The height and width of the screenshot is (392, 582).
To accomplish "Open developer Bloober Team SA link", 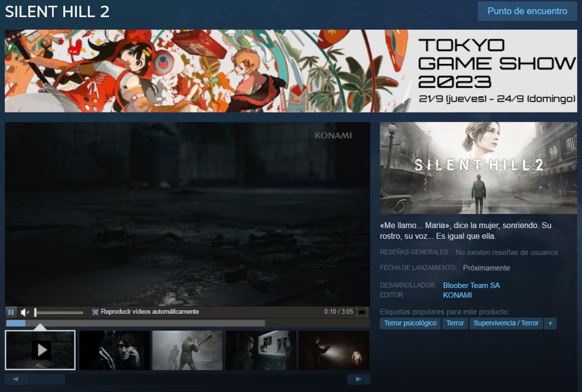I will click(x=471, y=285).
